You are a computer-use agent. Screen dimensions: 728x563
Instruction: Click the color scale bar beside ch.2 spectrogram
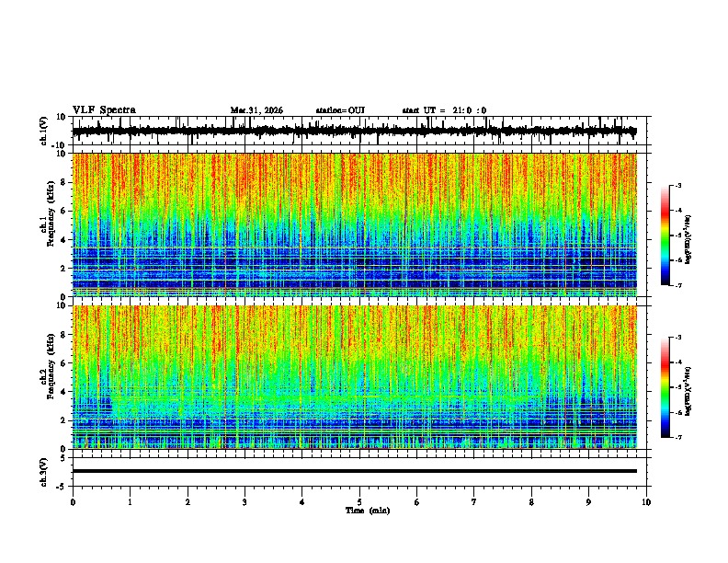point(665,387)
